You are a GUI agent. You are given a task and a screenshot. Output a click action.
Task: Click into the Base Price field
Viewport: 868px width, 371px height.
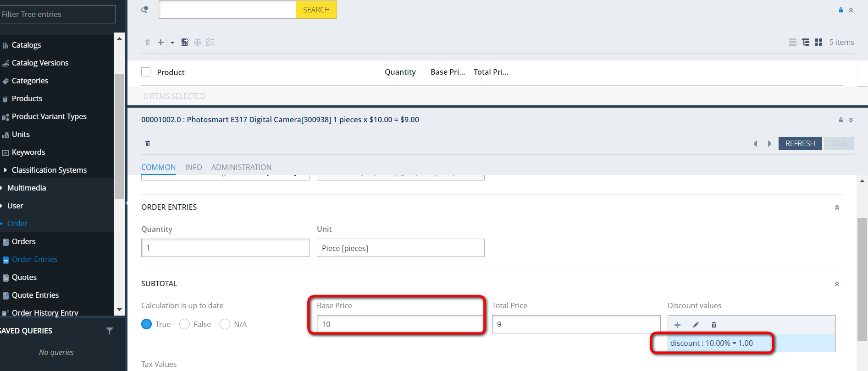(x=400, y=324)
